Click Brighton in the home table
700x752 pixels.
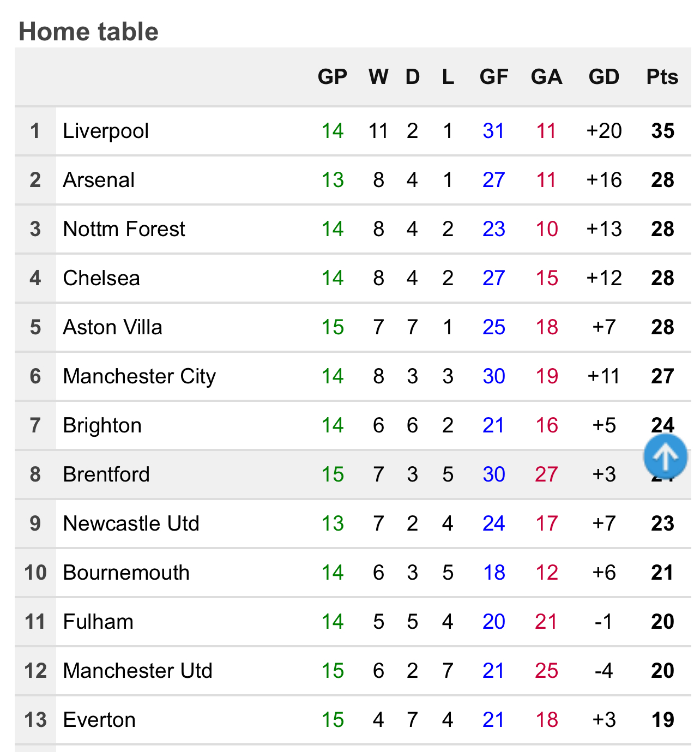coord(102,425)
